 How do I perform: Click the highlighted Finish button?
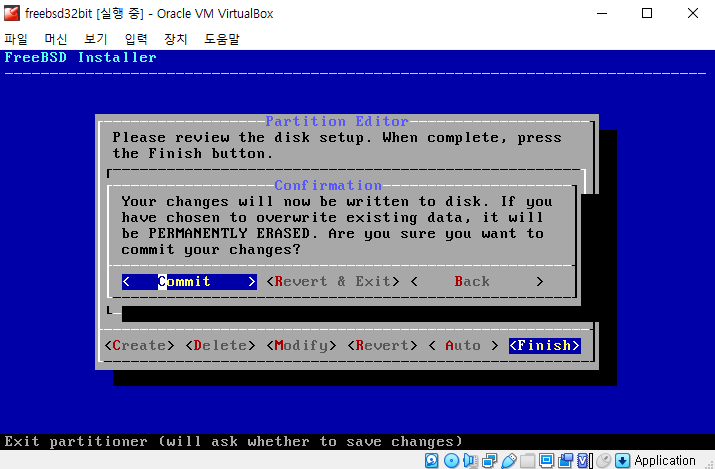tap(544, 345)
